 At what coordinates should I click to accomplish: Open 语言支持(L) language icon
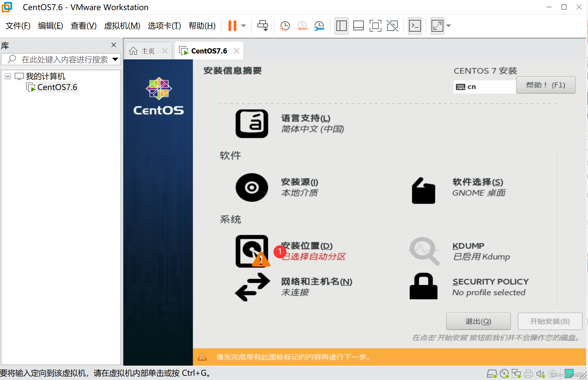coord(252,124)
